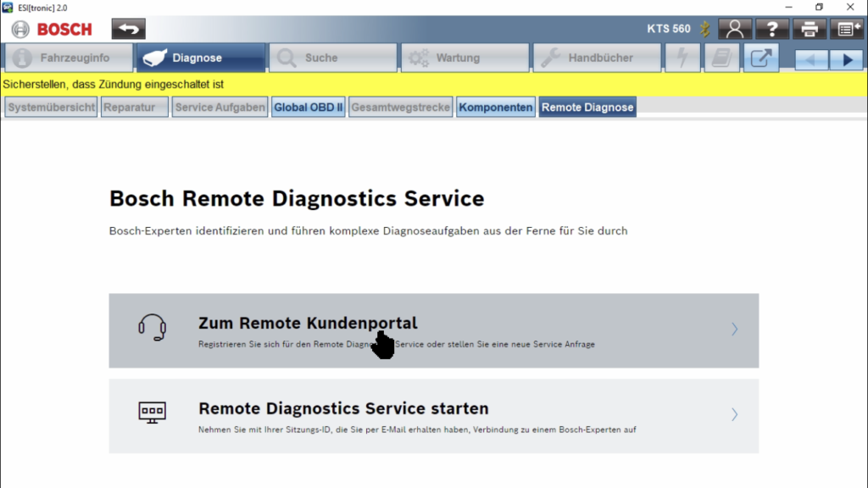
Task: Click the chevron on the Kundenportal card
Action: (735, 330)
